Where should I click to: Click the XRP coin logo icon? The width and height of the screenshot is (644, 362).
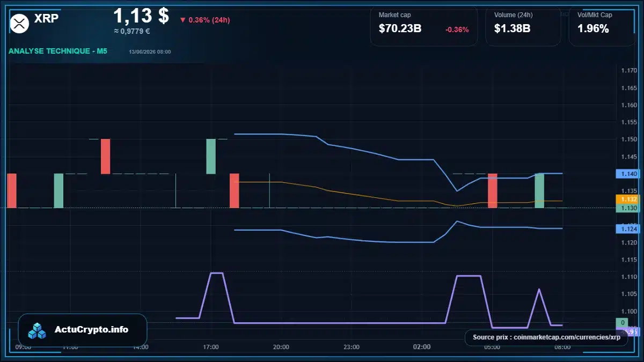[20, 23]
